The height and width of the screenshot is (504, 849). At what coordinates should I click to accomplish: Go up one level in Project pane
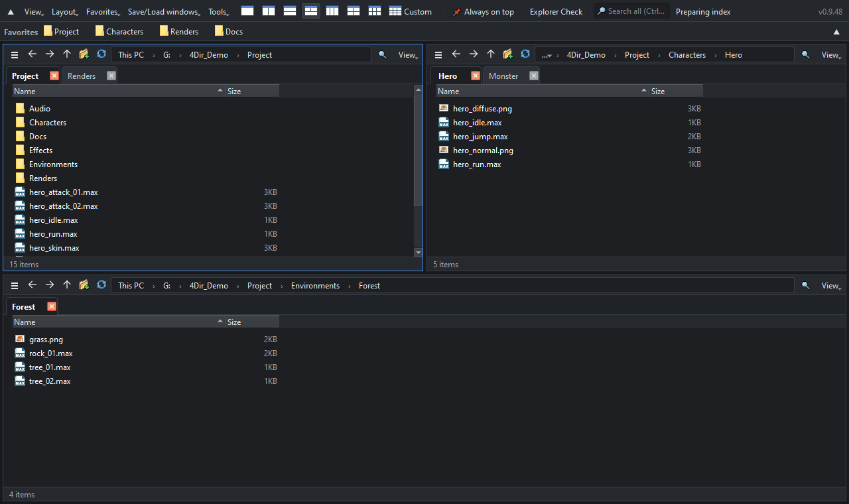(67, 54)
